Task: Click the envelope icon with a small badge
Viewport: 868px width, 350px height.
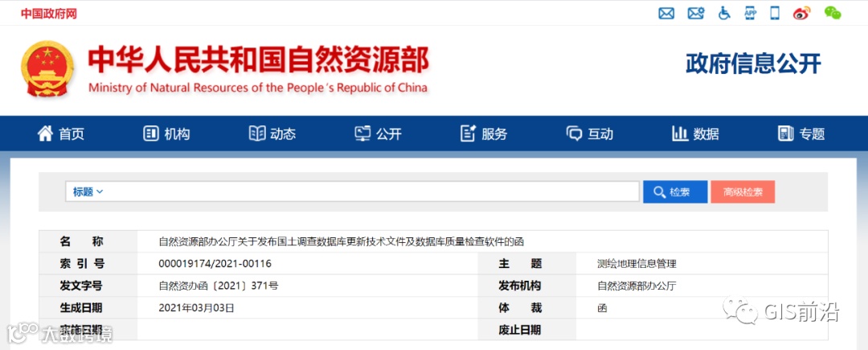Action: 696,14
